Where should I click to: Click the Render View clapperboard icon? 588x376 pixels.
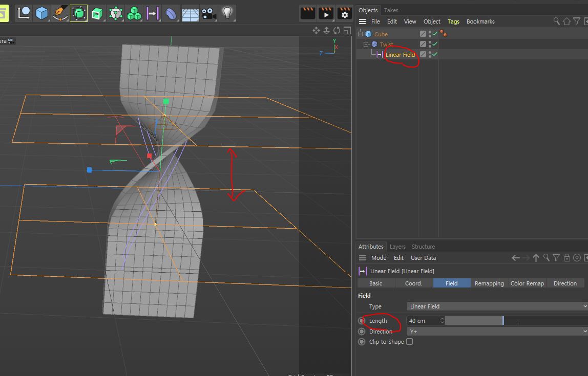(307, 13)
